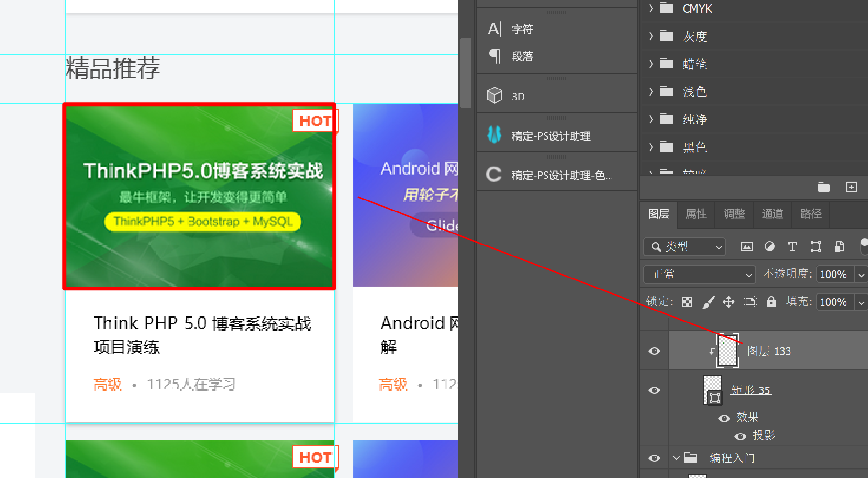The image size is (868, 478).
Task: Toggle visibility of 矩形 35 layer
Action: pyautogui.click(x=654, y=390)
